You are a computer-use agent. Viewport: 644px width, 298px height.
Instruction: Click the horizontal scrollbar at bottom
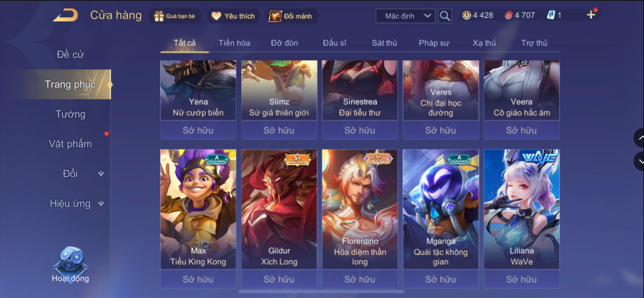321,291
